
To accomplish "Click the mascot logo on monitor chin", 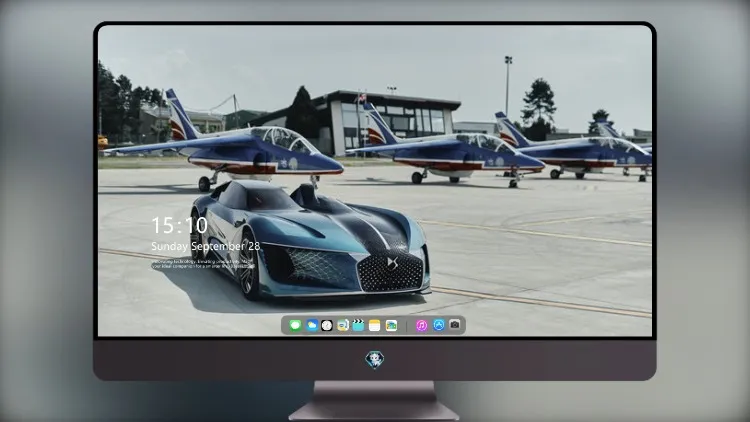I will (x=375, y=360).
